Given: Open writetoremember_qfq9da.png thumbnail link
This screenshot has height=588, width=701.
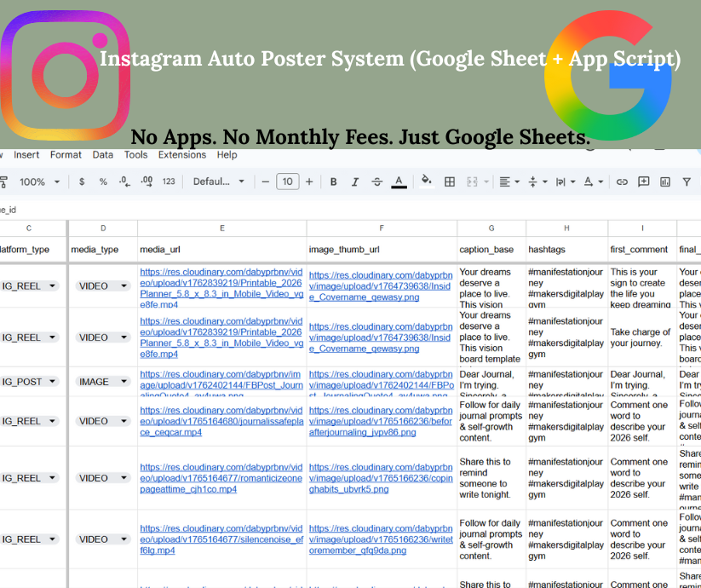Looking at the screenshot, I should click(381, 539).
